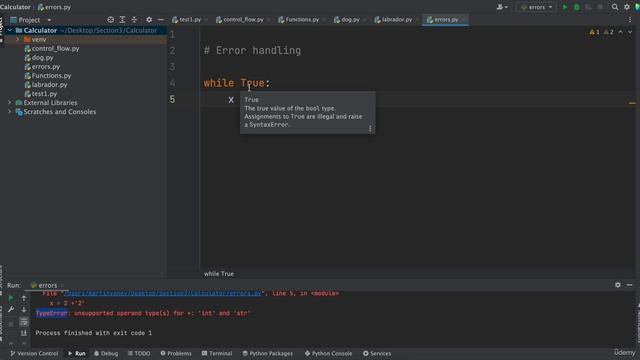Click the Select Opened File target icon
This screenshot has width=640, height=360.
(111, 20)
